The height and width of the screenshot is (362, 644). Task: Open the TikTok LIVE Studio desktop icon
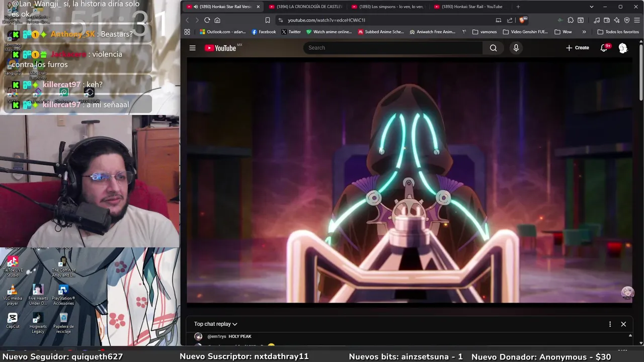point(13,266)
